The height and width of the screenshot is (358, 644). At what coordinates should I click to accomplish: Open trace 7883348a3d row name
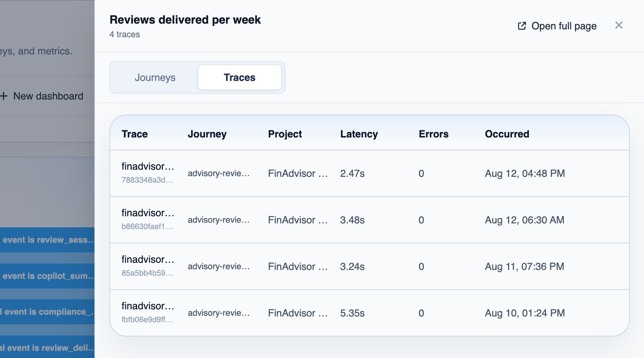click(148, 166)
